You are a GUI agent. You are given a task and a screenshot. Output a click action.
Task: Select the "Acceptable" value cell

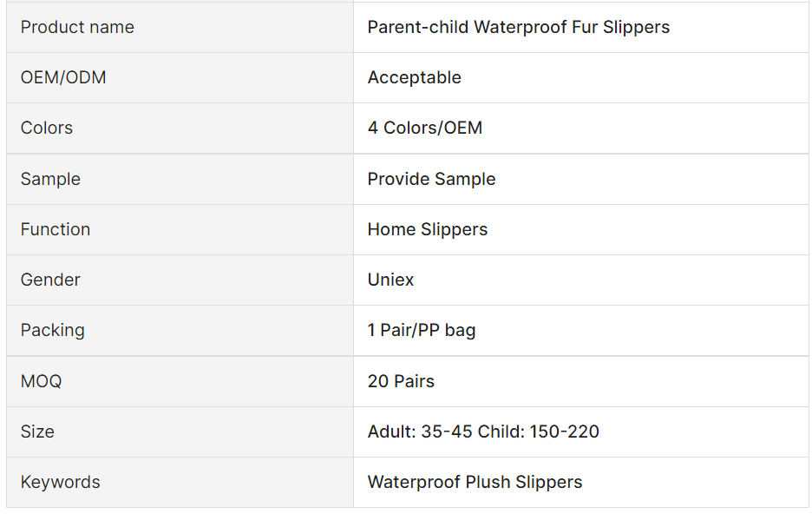point(414,77)
